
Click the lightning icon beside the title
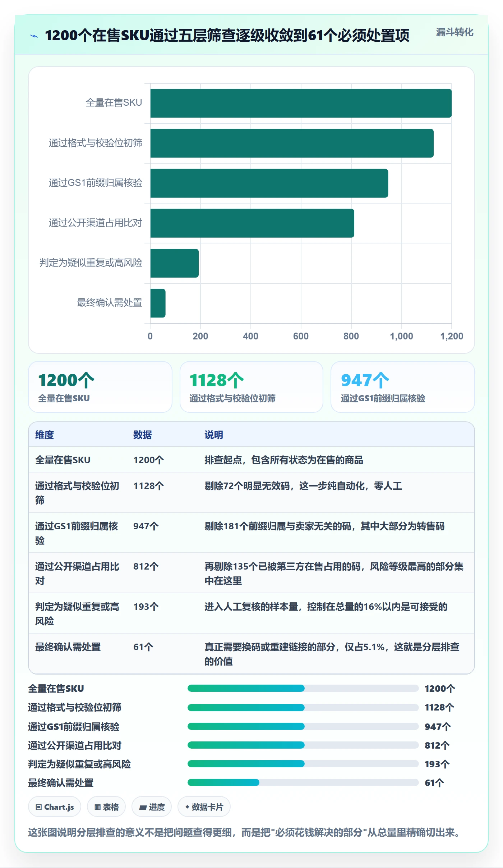[34, 36]
